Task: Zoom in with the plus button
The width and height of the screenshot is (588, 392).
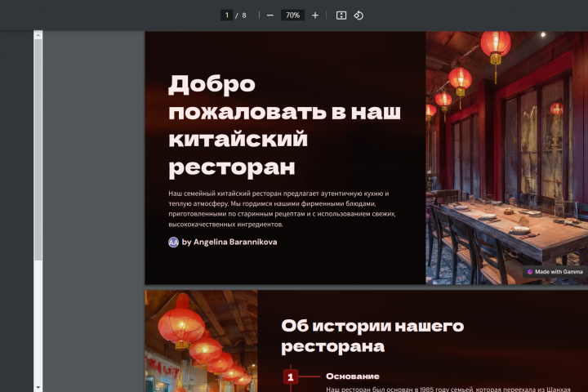Action: (315, 16)
